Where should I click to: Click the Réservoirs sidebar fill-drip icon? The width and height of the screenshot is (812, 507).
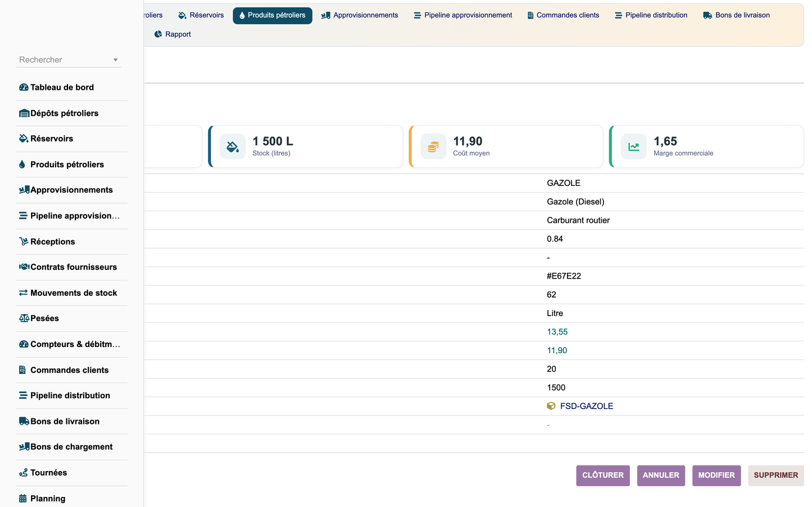tap(24, 139)
